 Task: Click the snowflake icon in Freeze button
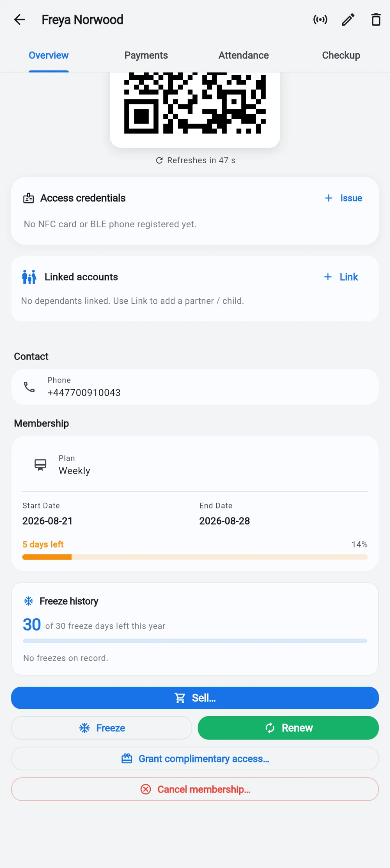pos(84,728)
